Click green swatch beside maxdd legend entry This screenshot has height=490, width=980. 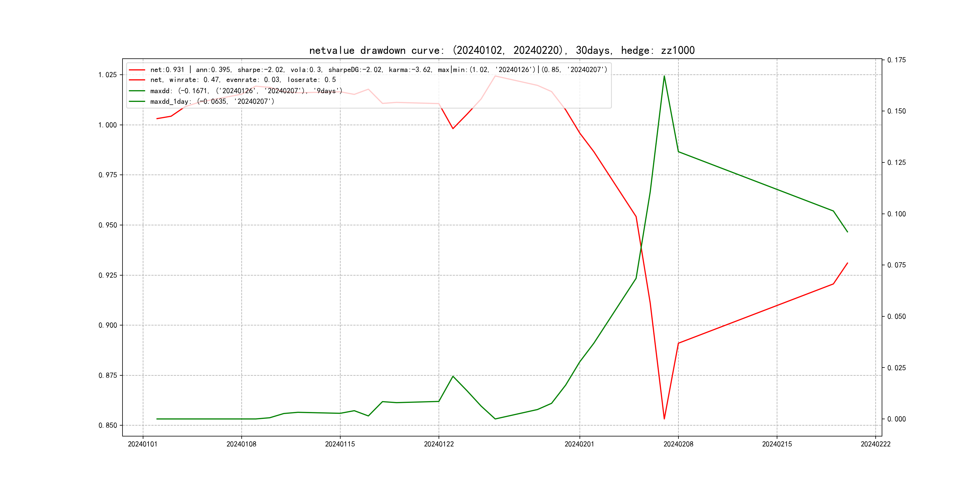click(x=137, y=91)
